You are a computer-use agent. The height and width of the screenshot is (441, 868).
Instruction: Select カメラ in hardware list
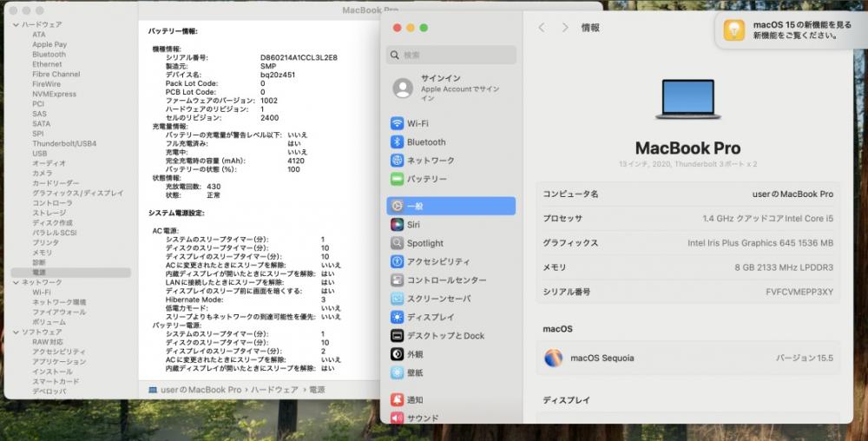42,174
